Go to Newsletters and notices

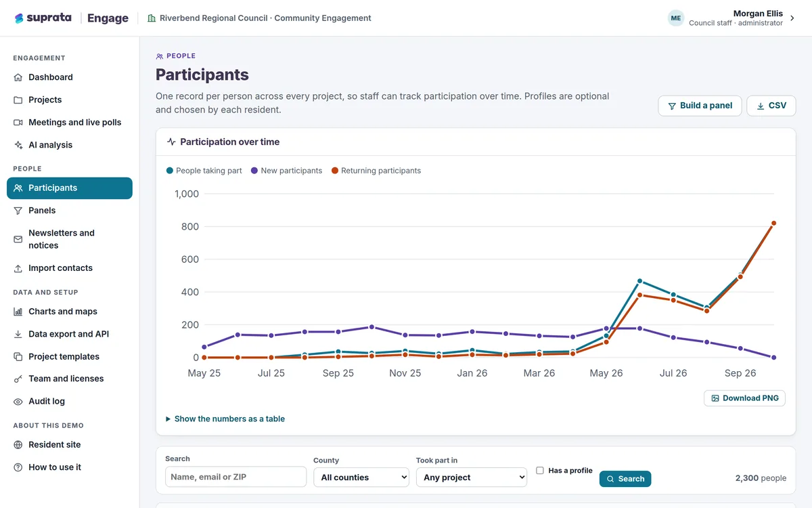click(x=70, y=239)
